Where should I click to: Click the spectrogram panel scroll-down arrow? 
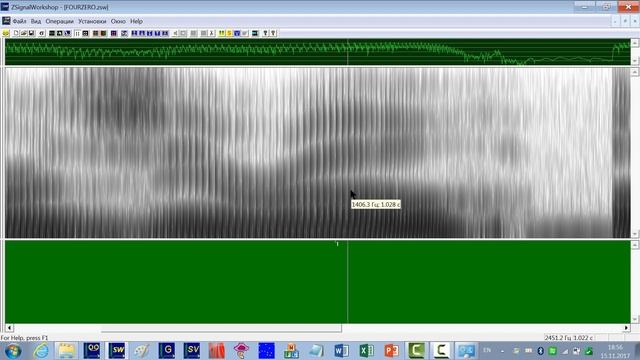[635, 234]
